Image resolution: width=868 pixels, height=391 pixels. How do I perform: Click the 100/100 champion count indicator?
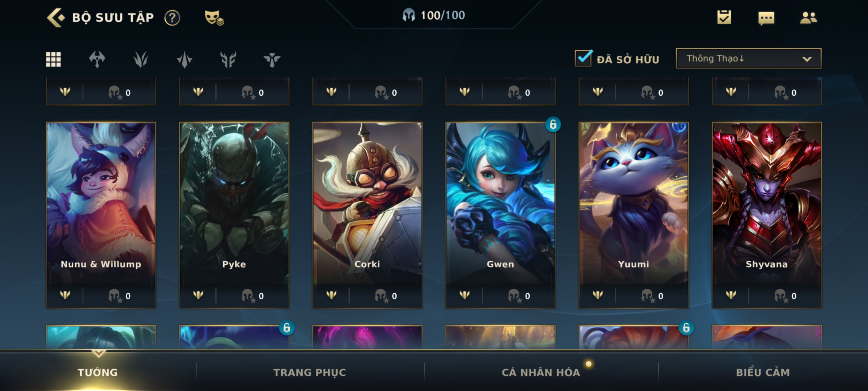tap(434, 15)
